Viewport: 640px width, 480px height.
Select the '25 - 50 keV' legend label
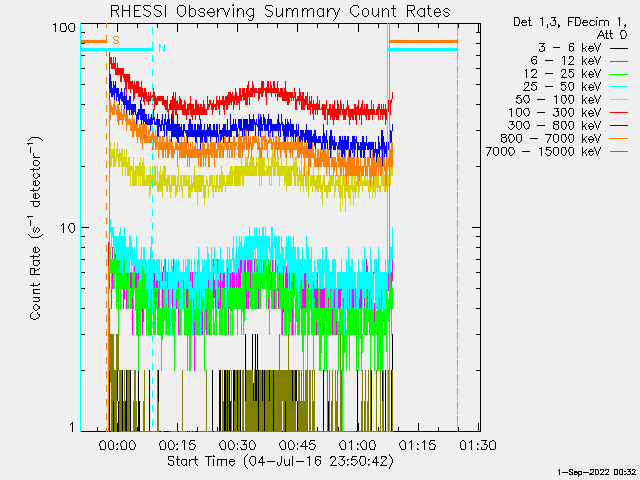(562, 87)
